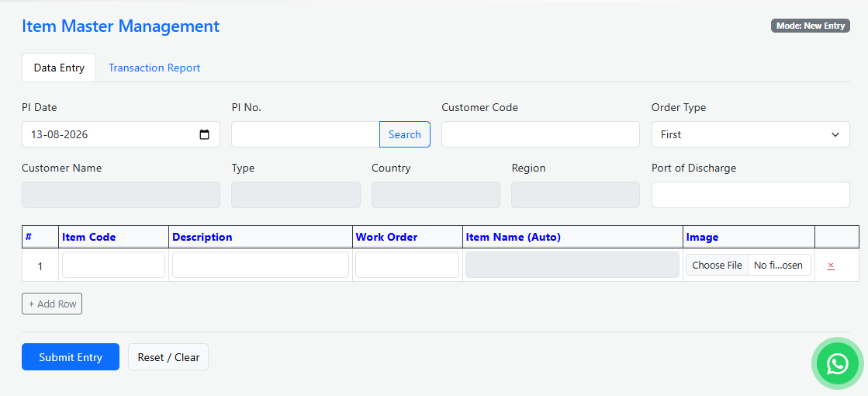Focus the Port of Discharge field

750,195
